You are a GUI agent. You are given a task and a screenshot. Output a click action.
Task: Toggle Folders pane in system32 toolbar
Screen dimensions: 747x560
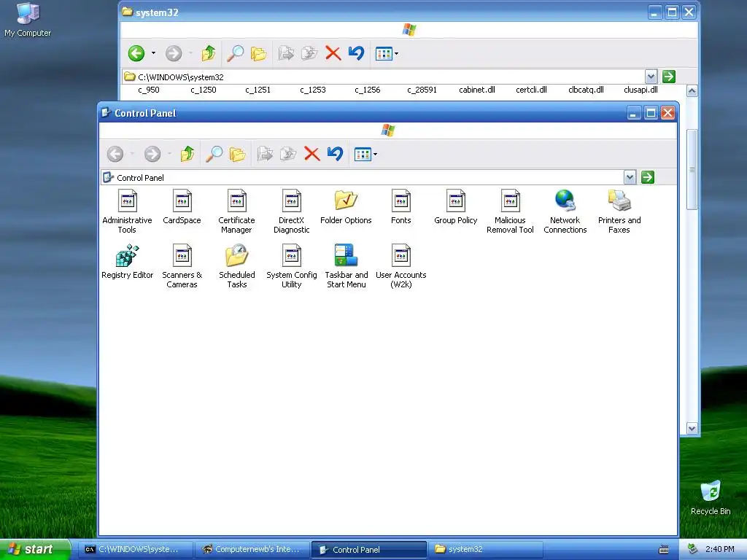tap(258, 53)
